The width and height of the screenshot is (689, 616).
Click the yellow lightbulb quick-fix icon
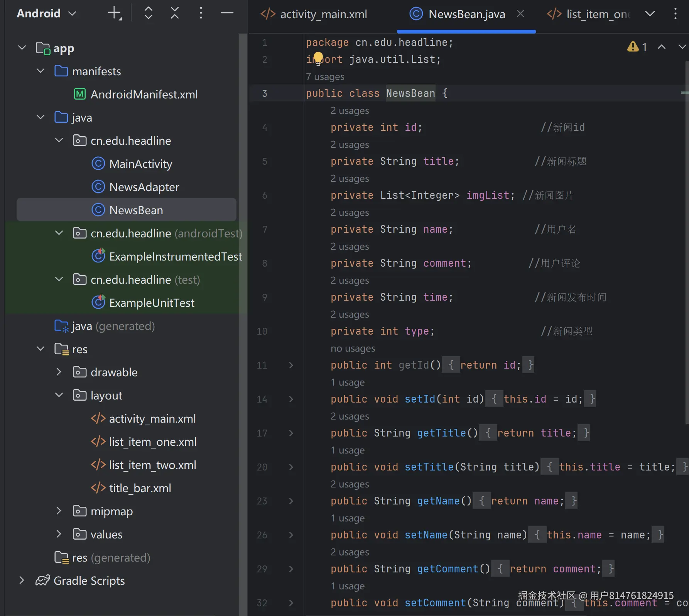[318, 58]
